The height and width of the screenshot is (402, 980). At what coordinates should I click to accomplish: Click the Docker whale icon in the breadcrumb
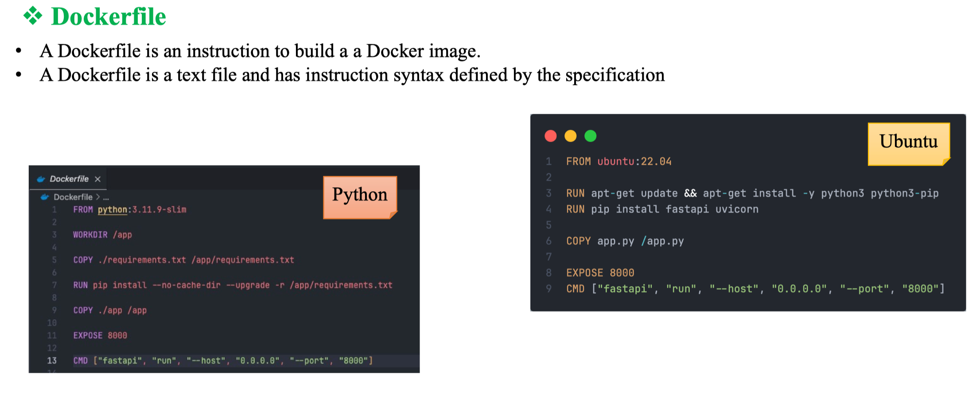click(x=45, y=197)
